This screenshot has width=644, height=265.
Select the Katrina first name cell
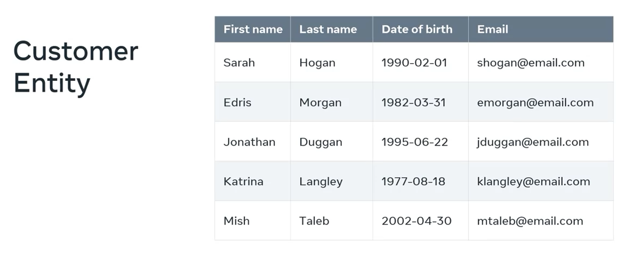tap(243, 181)
